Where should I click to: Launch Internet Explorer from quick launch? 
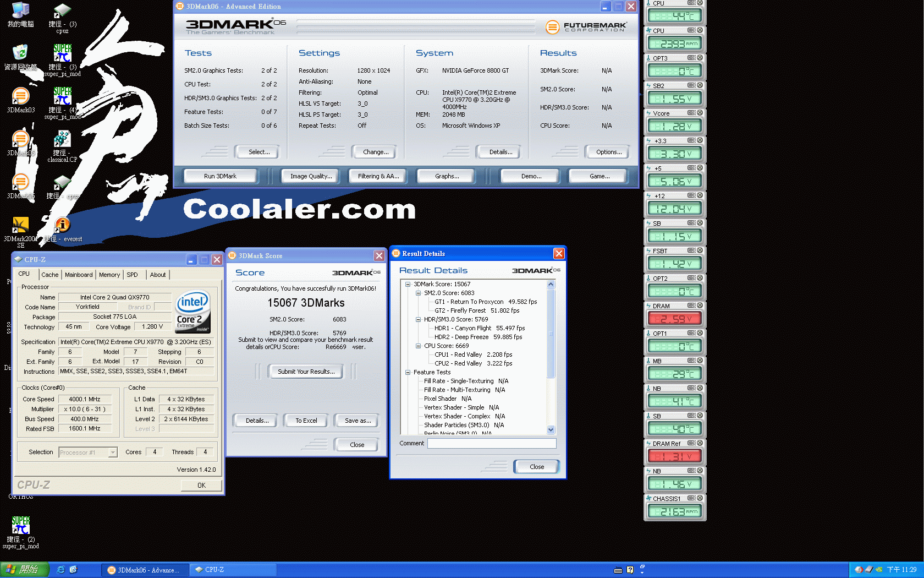click(61, 570)
